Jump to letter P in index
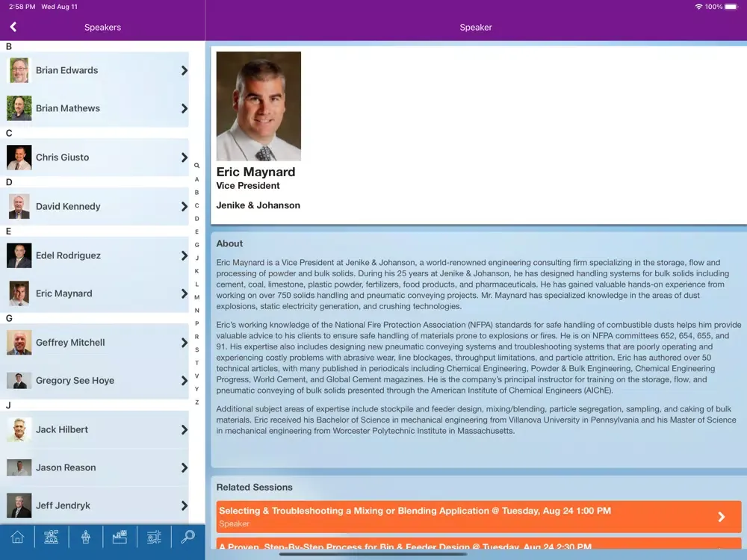Image resolution: width=747 pixels, height=560 pixels. coord(196,323)
